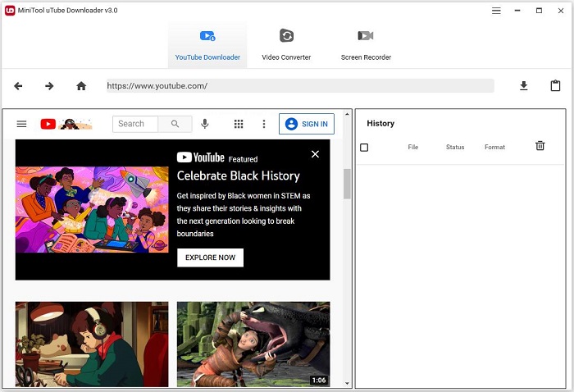574x392 pixels.
Task: Minimize the MiniTool window
Action: pos(517,11)
